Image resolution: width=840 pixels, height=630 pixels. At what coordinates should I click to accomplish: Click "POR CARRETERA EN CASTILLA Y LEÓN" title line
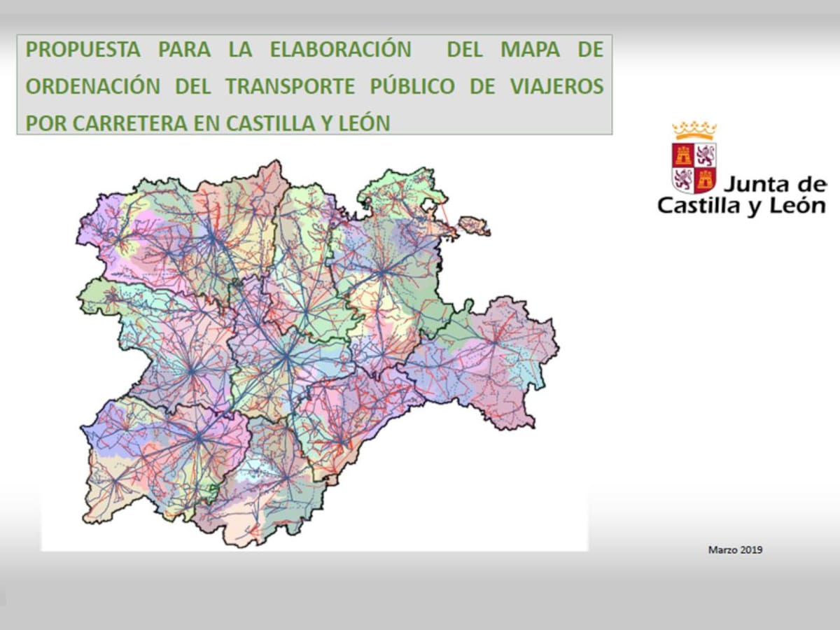click(208, 123)
